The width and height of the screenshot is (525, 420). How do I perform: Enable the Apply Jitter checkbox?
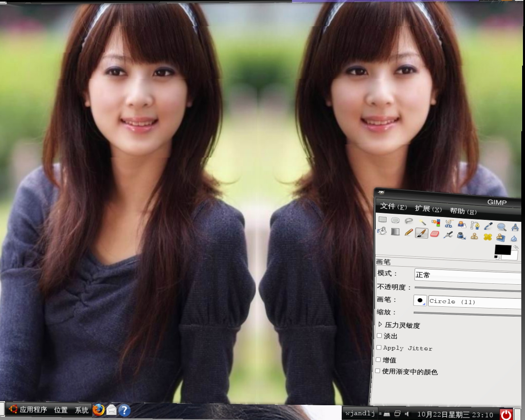[379, 347]
